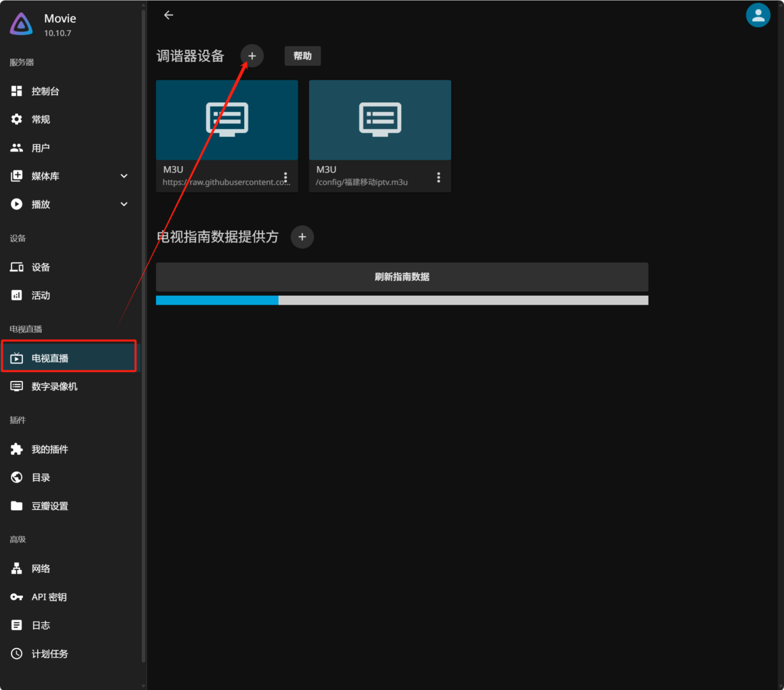The height and width of the screenshot is (690, 784).
Task: Click the Jellyfin logo icon
Action: tap(21, 24)
